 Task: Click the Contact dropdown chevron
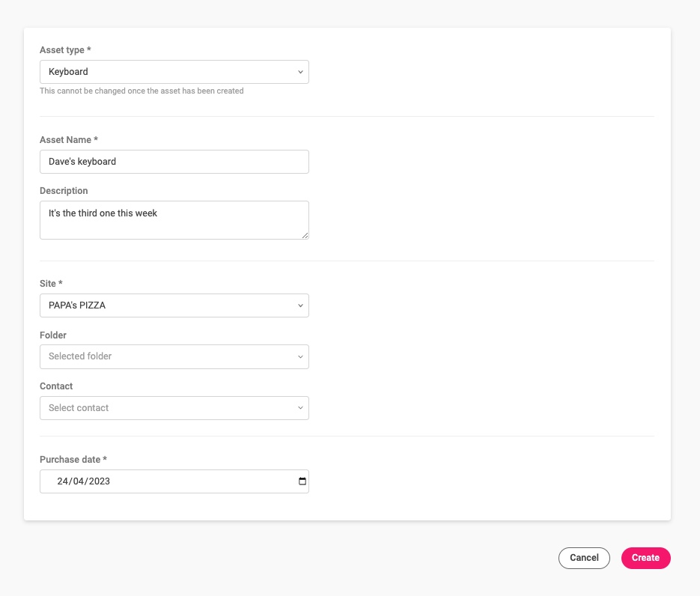click(x=300, y=408)
